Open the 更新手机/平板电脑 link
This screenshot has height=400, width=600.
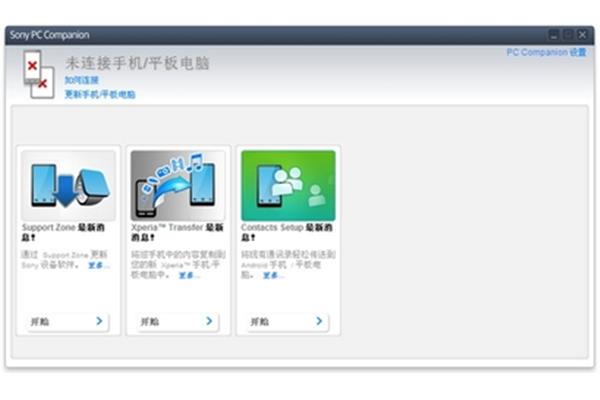(x=100, y=94)
